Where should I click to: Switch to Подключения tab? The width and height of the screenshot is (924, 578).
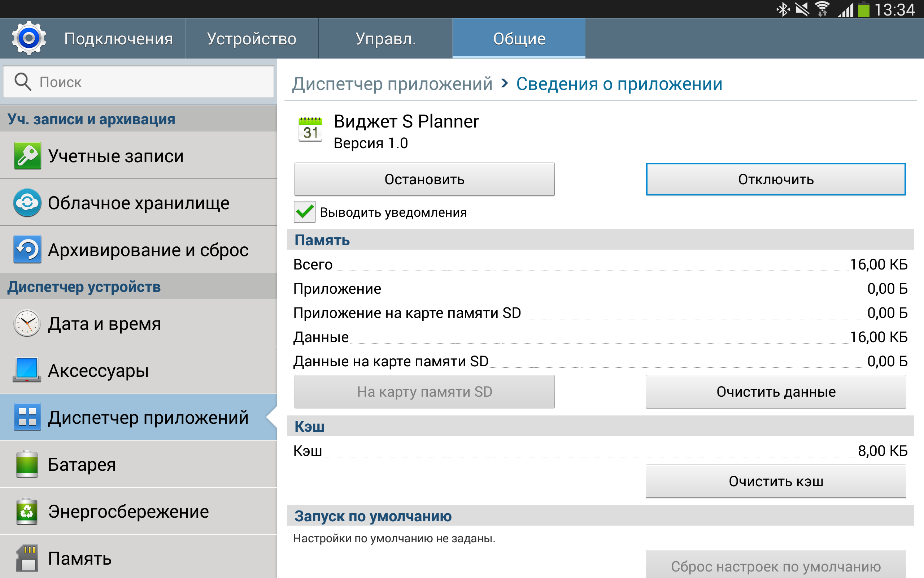click(x=118, y=39)
